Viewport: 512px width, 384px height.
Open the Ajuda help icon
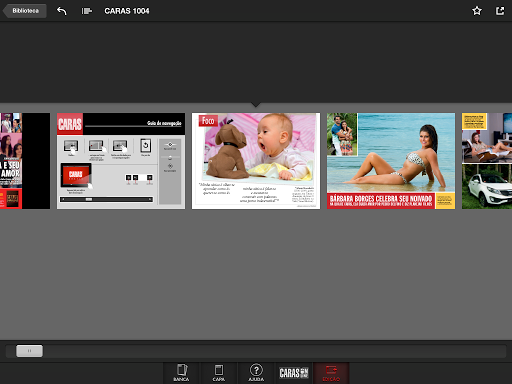tap(256, 373)
